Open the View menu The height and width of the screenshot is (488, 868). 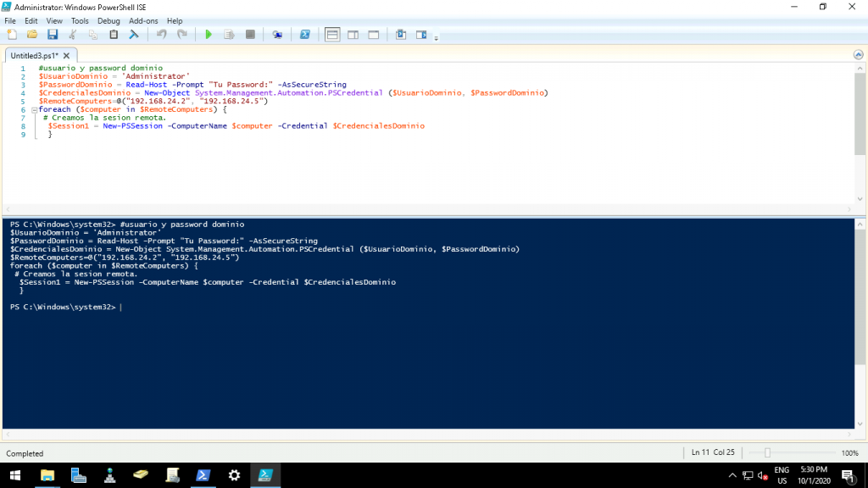pyautogui.click(x=54, y=21)
